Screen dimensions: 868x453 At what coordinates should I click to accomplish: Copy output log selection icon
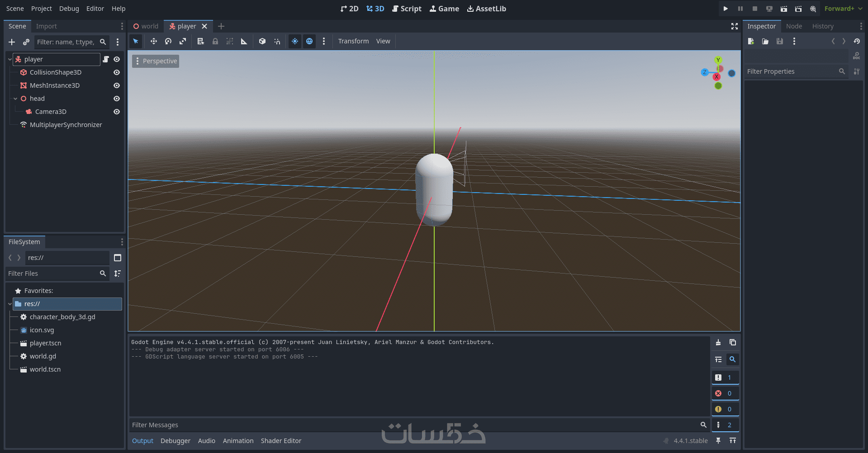733,343
